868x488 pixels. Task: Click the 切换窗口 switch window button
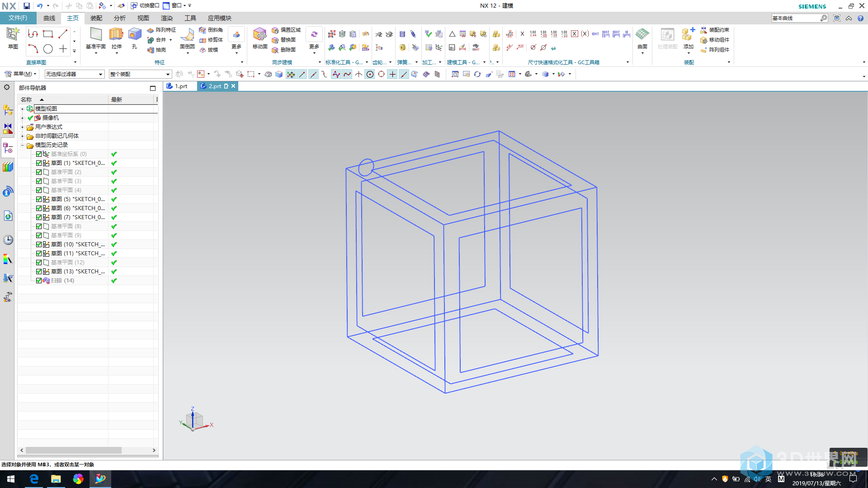coord(145,6)
